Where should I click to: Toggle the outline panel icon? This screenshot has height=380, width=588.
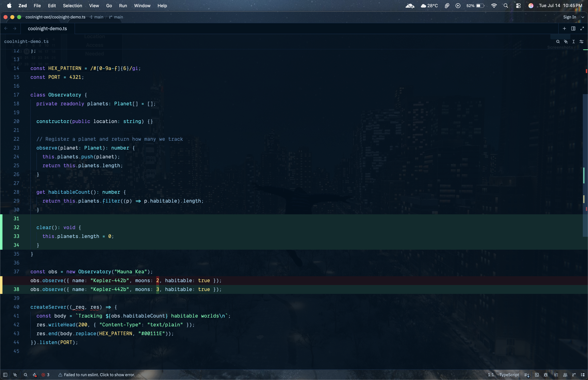(x=556, y=375)
